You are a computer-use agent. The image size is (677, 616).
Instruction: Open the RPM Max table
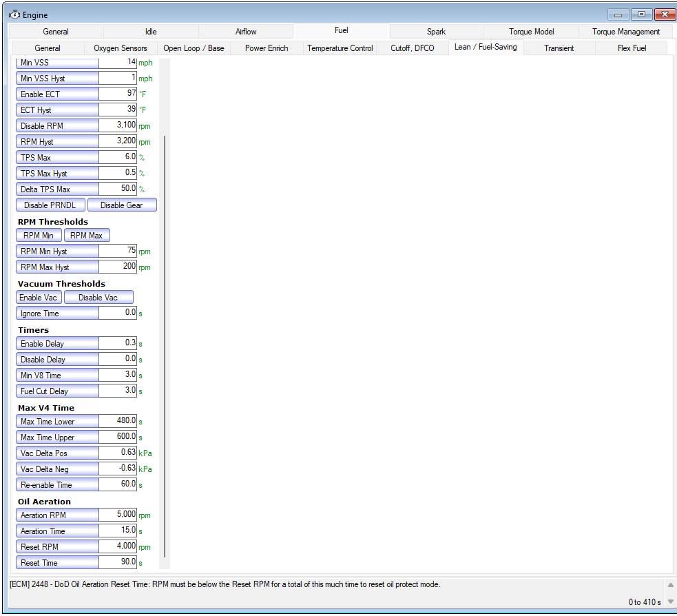point(86,236)
